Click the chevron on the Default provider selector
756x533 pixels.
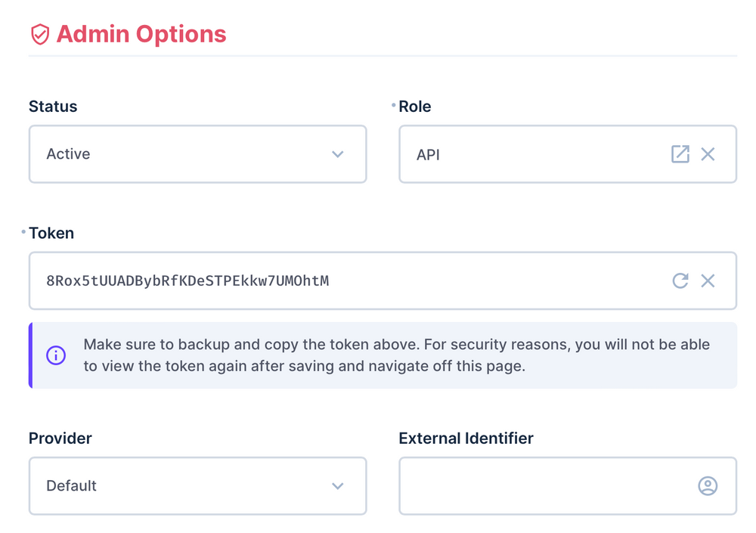pyautogui.click(x=337, y=486)
